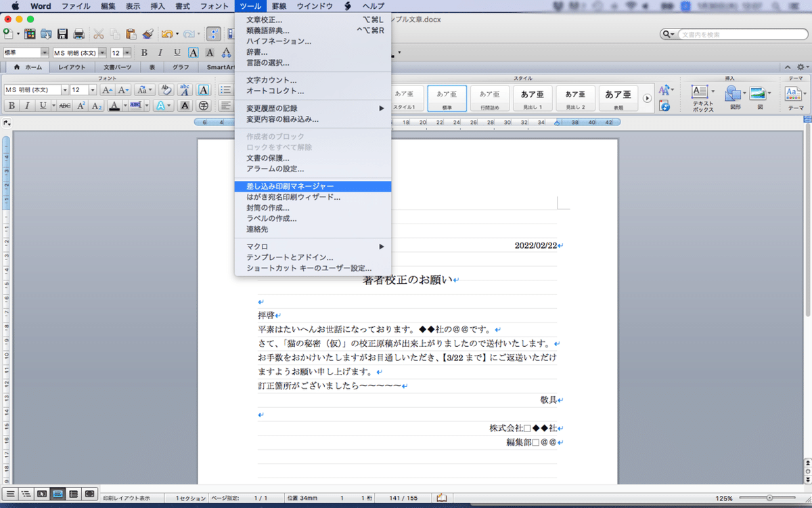812x508 pixels.
Task: Click the character border icon in ribbon
Action: (204, 90)
